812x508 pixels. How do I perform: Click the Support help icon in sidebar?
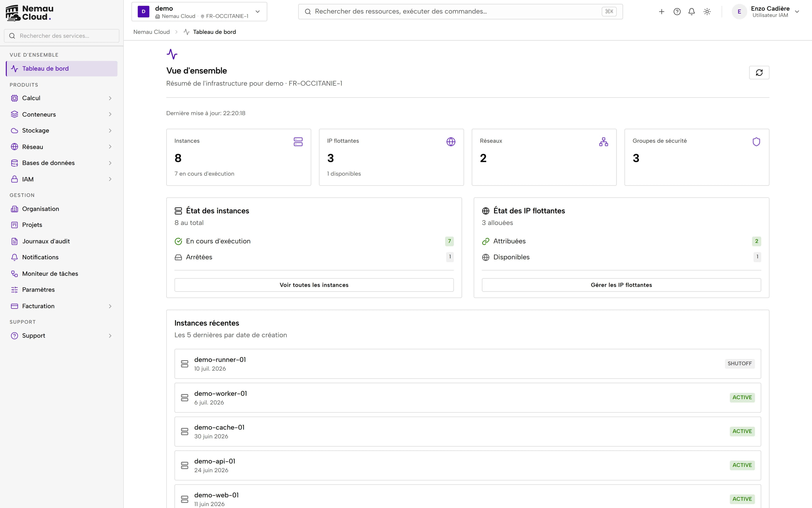tap(14, 336)
